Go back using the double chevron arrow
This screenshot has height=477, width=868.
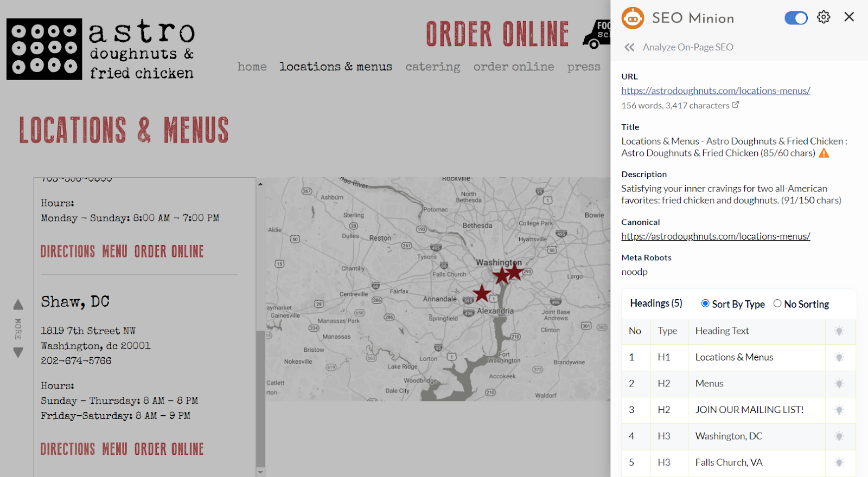(x=629, y=47)
